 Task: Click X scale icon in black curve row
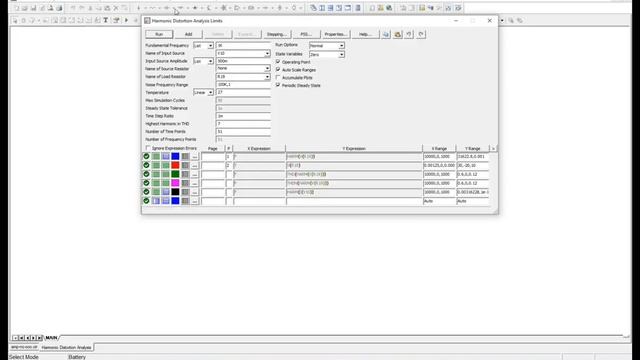tap(156, 192)
